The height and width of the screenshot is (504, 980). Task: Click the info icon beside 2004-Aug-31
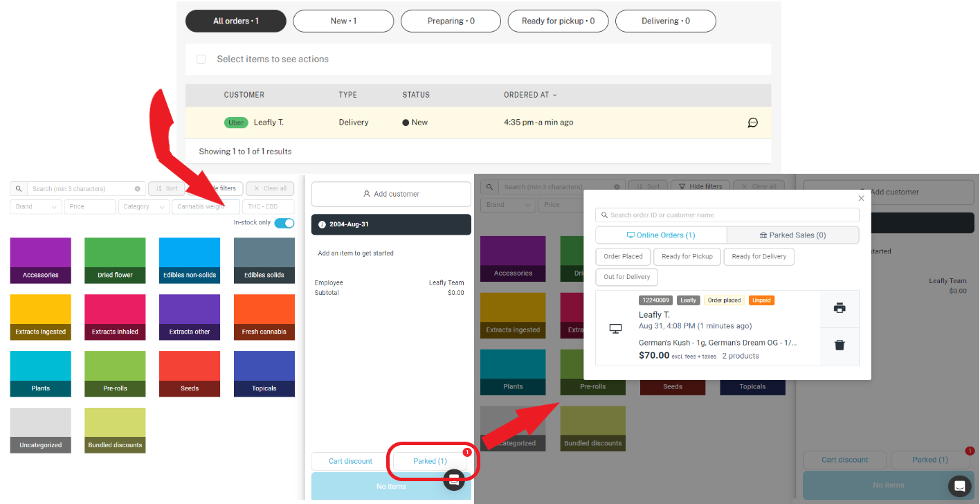pyautogui.click(x=322, y=224)
